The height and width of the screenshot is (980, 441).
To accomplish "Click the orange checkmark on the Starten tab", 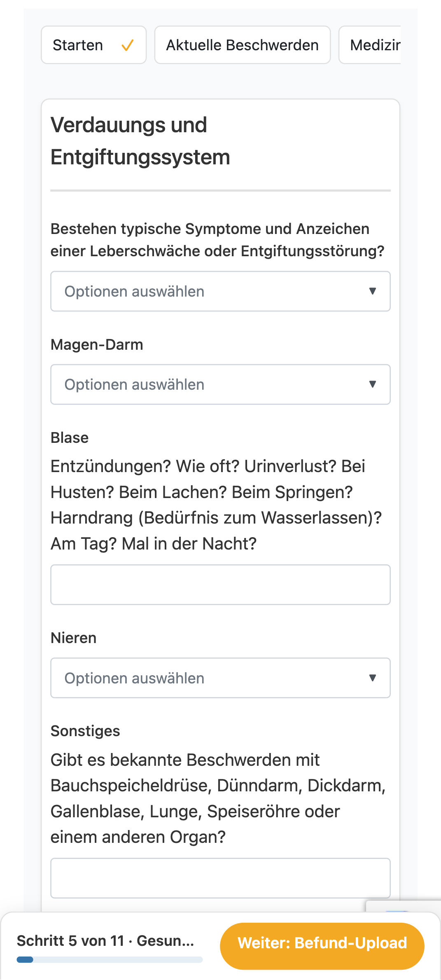I will pos(128,45).
